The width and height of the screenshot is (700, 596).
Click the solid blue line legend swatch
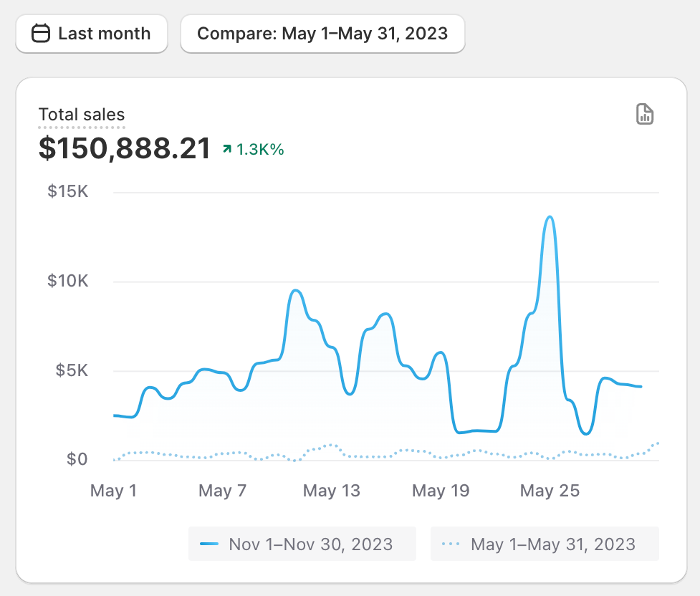pyautogui.click(x=209, y=544)
